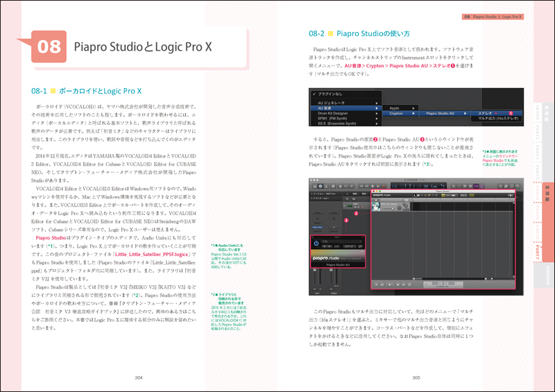Click the plus add-track button in Piapro Studio
This screenshot has height=392, width=555.
click(376, 200)
